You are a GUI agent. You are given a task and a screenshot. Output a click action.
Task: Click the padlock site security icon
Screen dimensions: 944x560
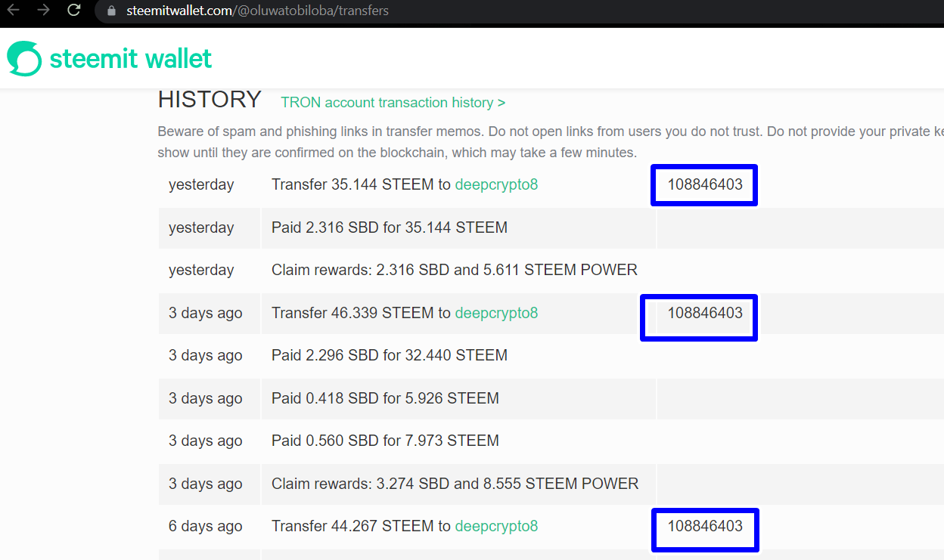point(111,11)
